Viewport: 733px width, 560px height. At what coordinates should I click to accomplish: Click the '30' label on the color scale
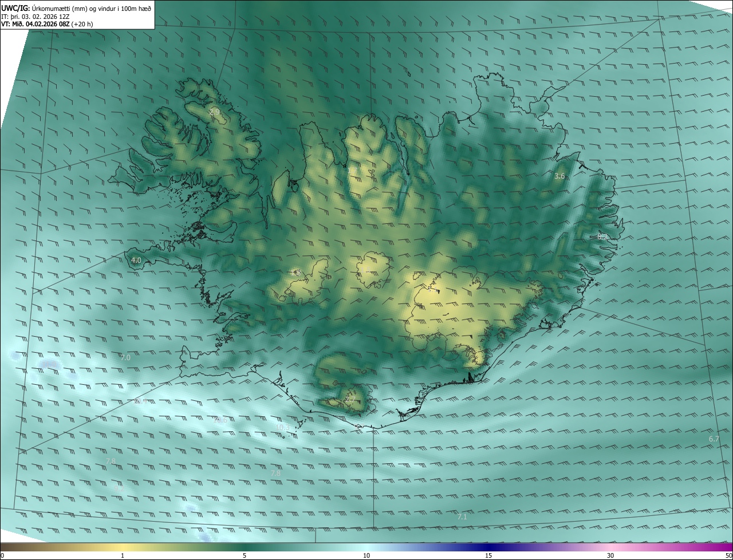click(610, 555)
